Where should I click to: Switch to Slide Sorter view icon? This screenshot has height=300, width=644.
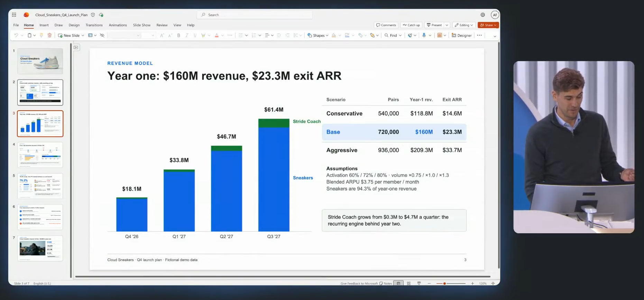tap(409, 283)
